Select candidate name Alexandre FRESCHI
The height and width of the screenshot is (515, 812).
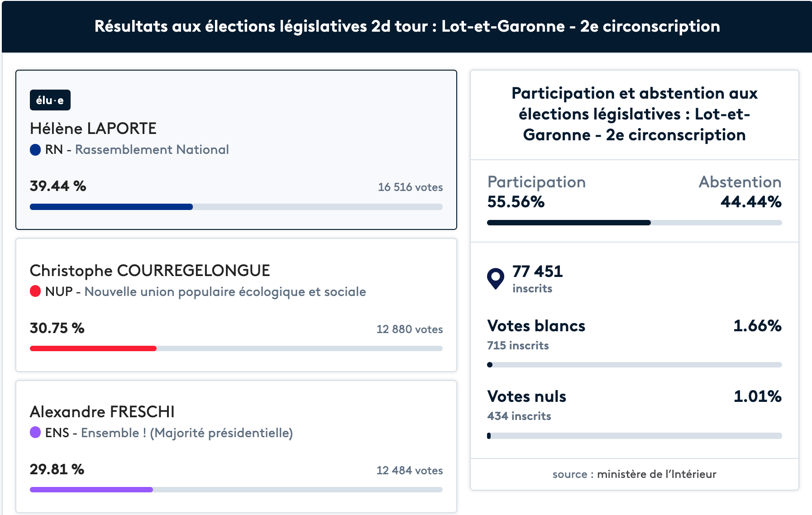tap(102, 412)
